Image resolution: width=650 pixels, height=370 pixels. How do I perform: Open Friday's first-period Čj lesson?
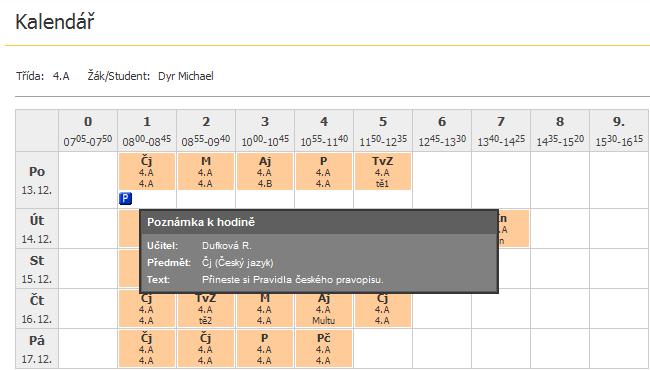pos(147,348)
